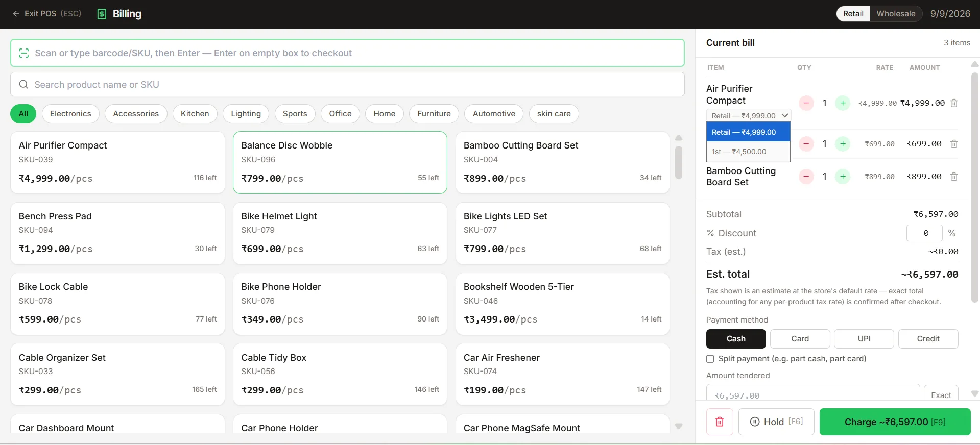Filter products by Automotive category
This screenshot has height=445, width=980.
[x=494, y=114]
